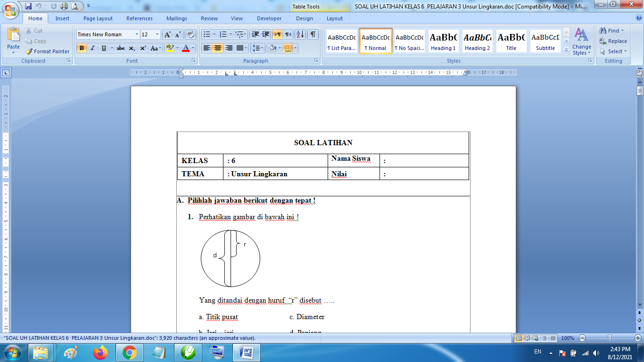Click the zoom slider handle
This screenshot has width=644, height=362.
click(610, 338)
